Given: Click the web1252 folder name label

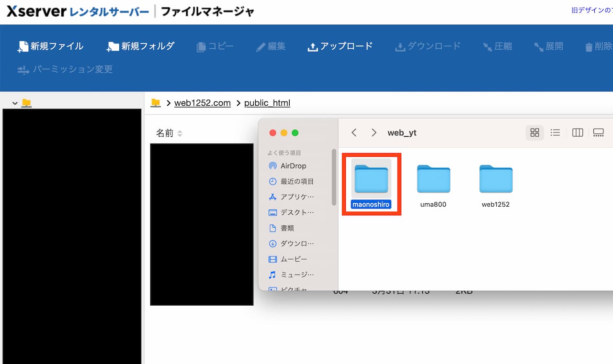Looking at the screenshot, I should (x=496, y=204).
